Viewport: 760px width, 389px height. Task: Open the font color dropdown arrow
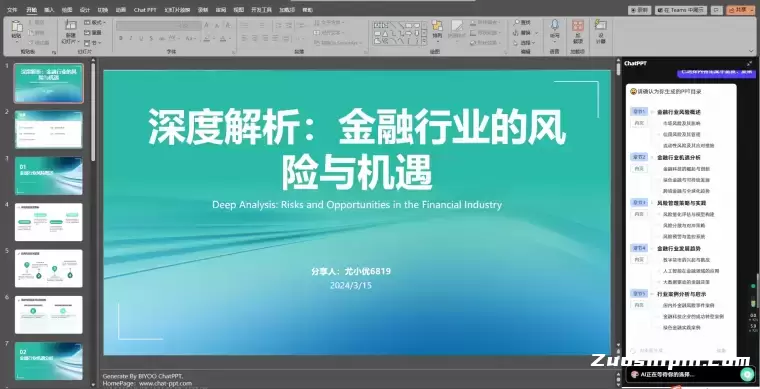tap(229, 39)
